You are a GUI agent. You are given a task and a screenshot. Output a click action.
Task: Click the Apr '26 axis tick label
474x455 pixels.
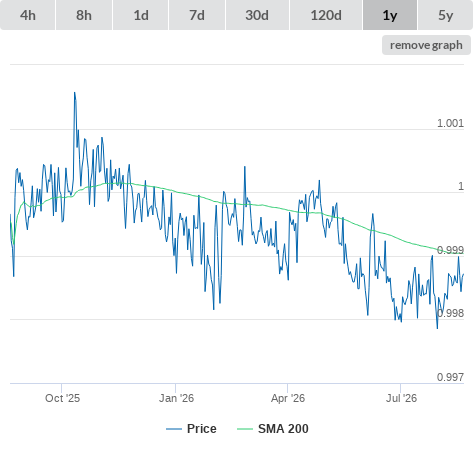[288, 398]
